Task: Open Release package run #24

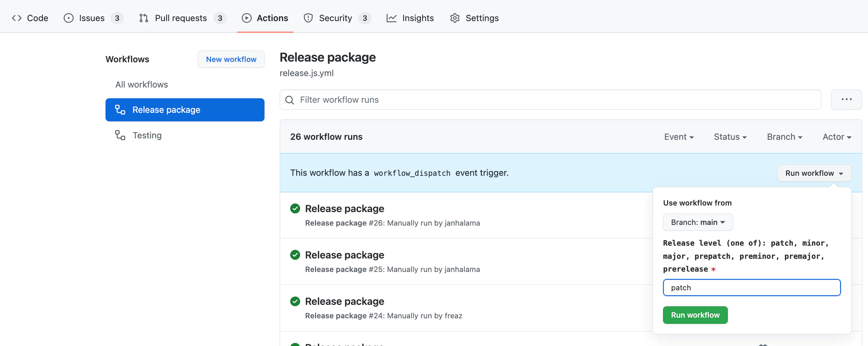Action: click(344, 301)
